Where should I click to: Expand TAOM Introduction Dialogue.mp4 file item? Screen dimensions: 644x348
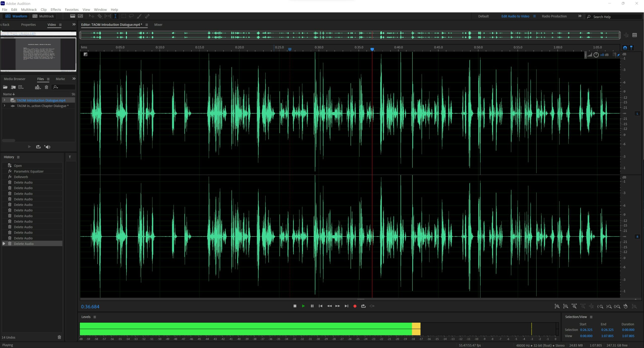click(x=4, y=100)
